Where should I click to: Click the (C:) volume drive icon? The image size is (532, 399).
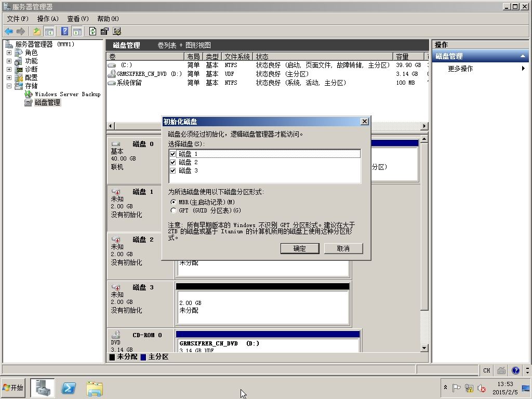point(112,65)
